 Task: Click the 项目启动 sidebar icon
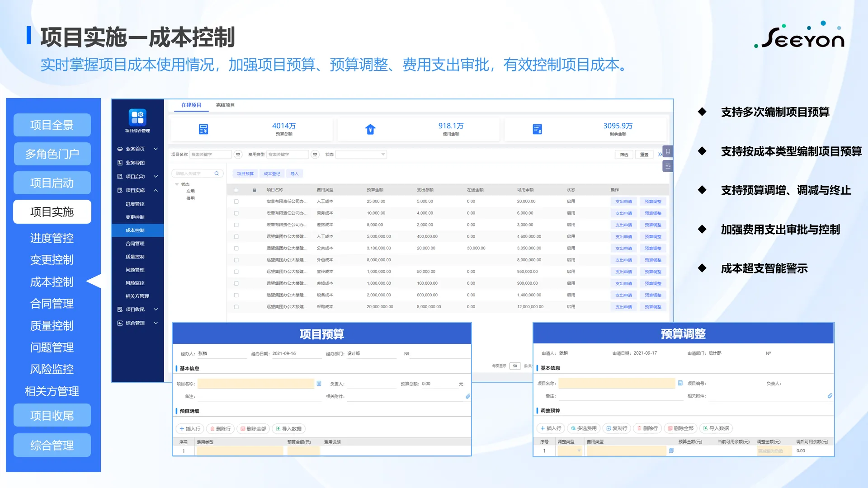coord(120,177)
